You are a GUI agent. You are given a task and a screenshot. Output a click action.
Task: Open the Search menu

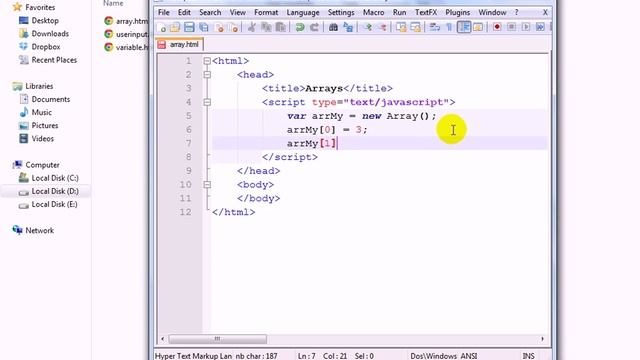pos(210,13)
